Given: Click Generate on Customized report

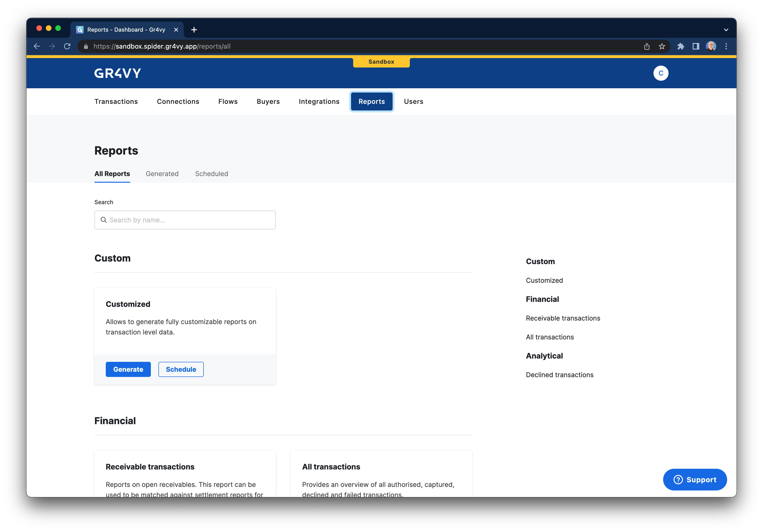Looking at the screenshot, I should [128, 369].
